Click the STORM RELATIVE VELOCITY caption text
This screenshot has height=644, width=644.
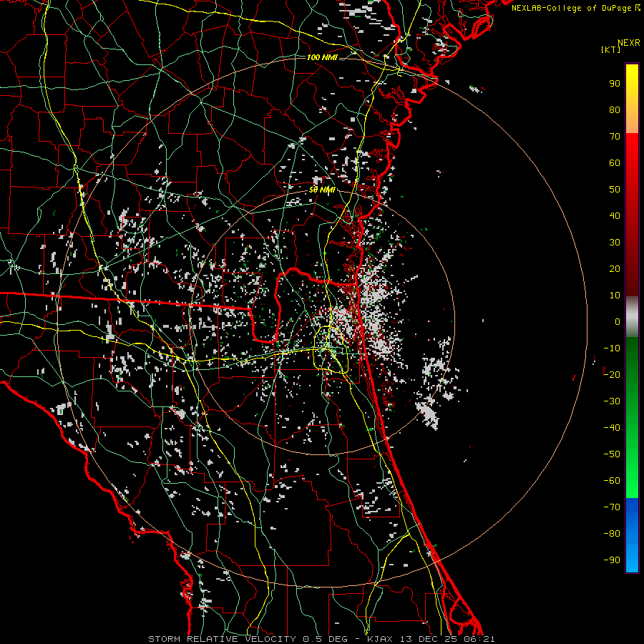pos(223,639)
